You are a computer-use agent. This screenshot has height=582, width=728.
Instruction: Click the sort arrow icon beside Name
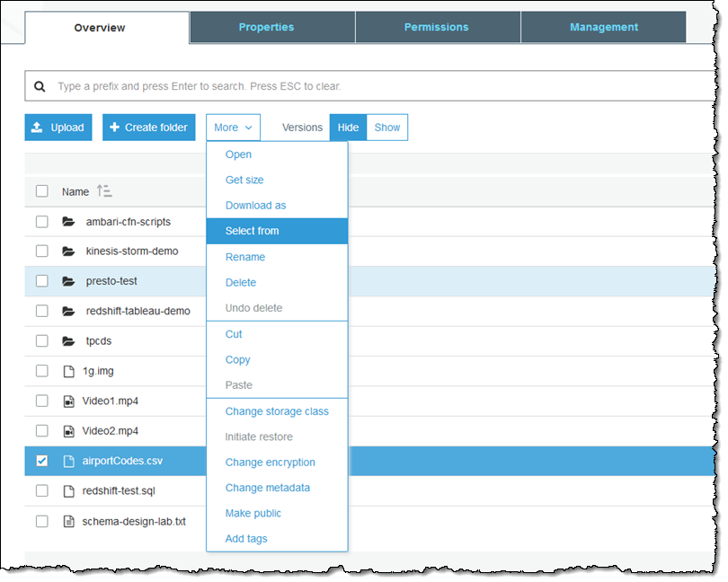pos(104,191)
